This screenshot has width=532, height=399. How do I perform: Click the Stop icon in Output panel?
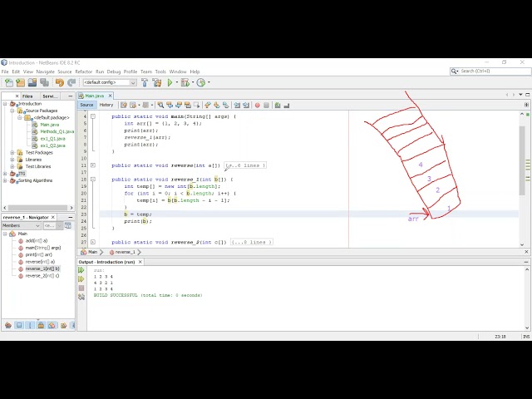81,288
